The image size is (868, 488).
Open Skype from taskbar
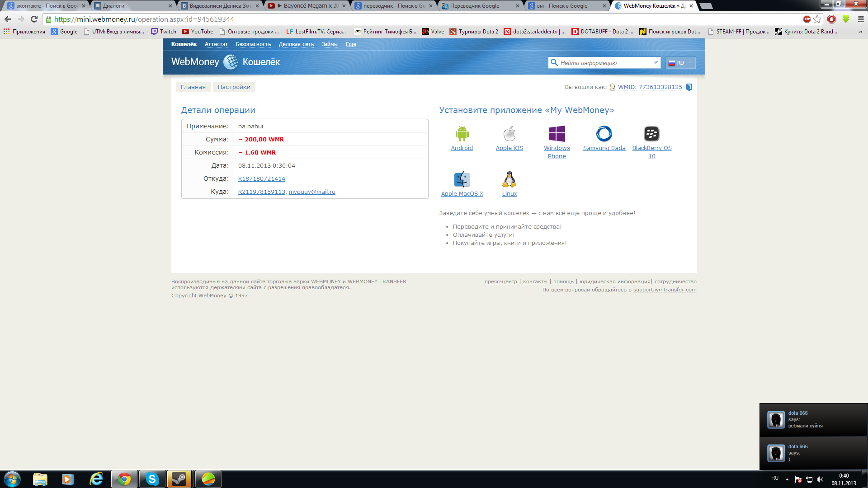(152, 479)
